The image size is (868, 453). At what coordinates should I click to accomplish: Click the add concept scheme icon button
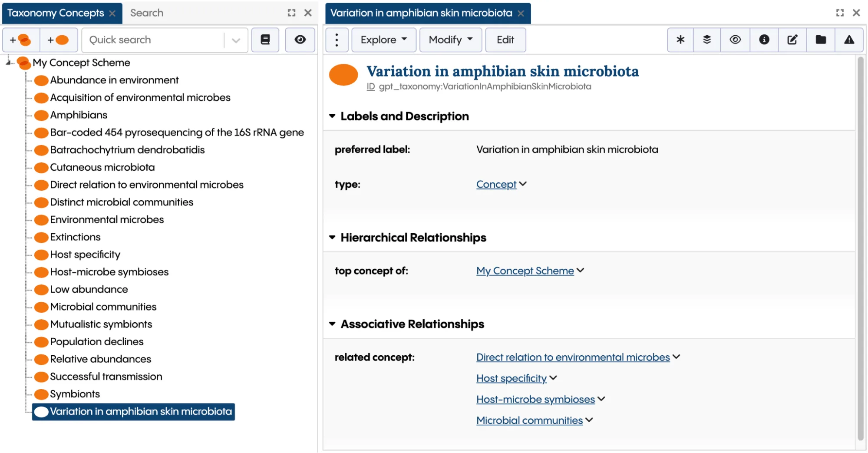(x=21, y=40)
